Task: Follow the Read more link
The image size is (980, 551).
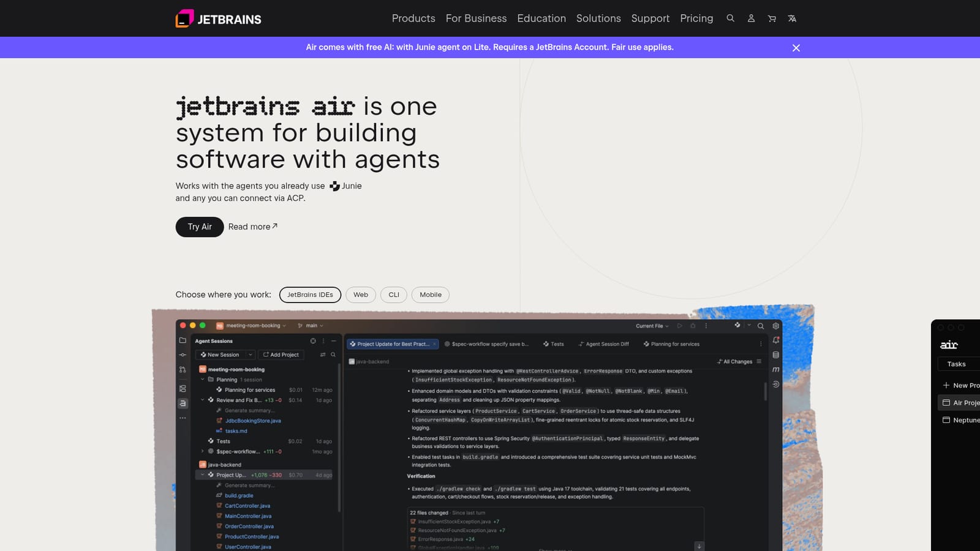Action: click(x=253, y=227)
